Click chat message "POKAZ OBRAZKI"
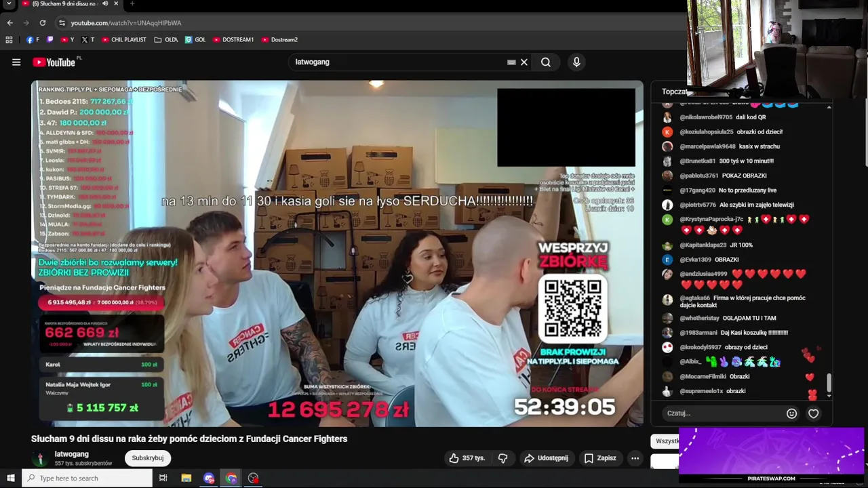 pyautogui.click(x=744, y=176)
